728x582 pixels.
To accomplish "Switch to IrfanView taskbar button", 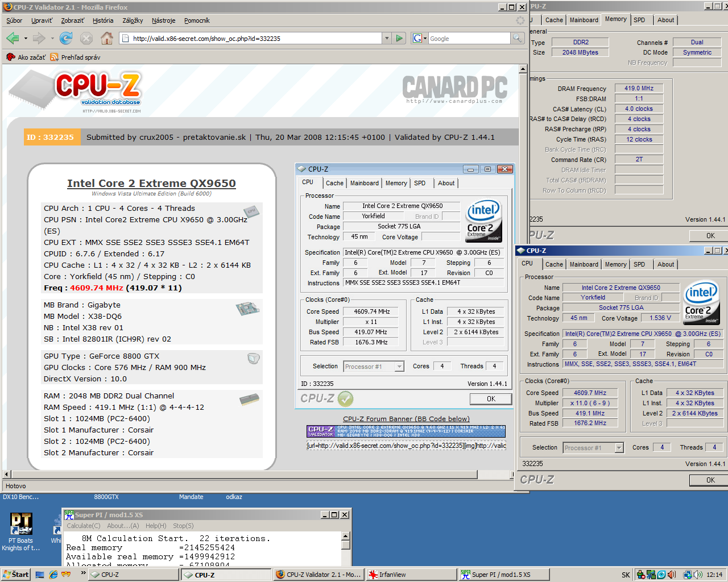I will [x=411, y=575].
